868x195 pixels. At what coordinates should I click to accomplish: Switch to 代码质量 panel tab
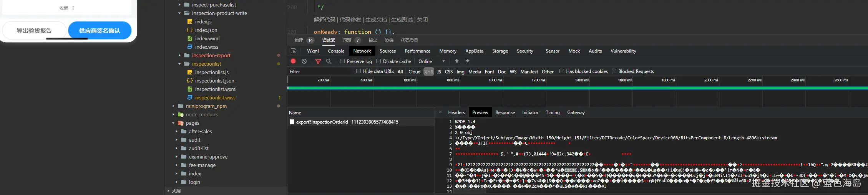pos(410,40)
